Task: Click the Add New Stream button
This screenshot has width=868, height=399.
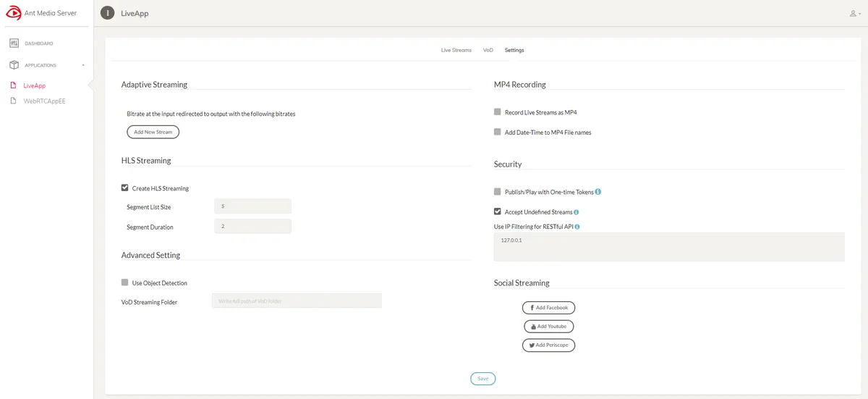Action: 153,132
